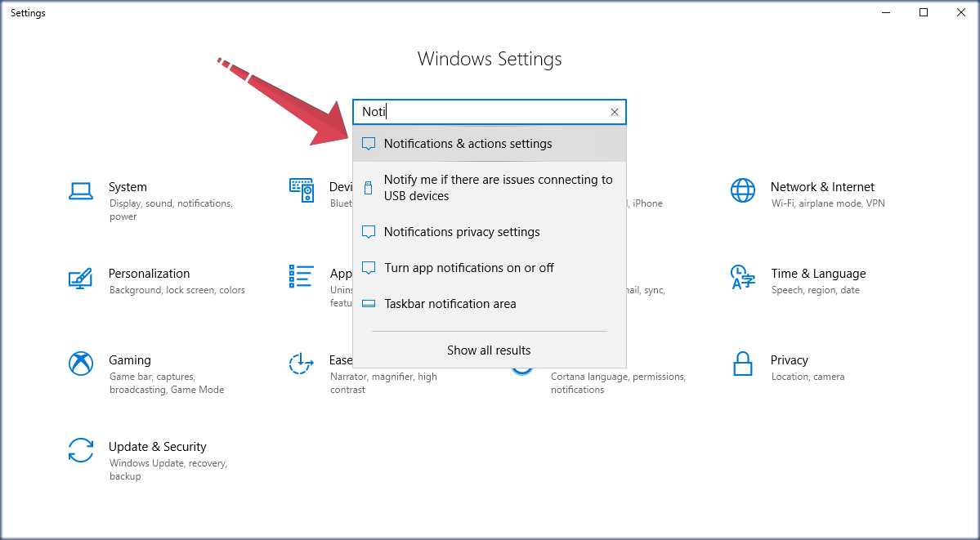This screenshot has width=980, height=540.
Task: Click the Ease of Access icon
Action: point(301,364)
